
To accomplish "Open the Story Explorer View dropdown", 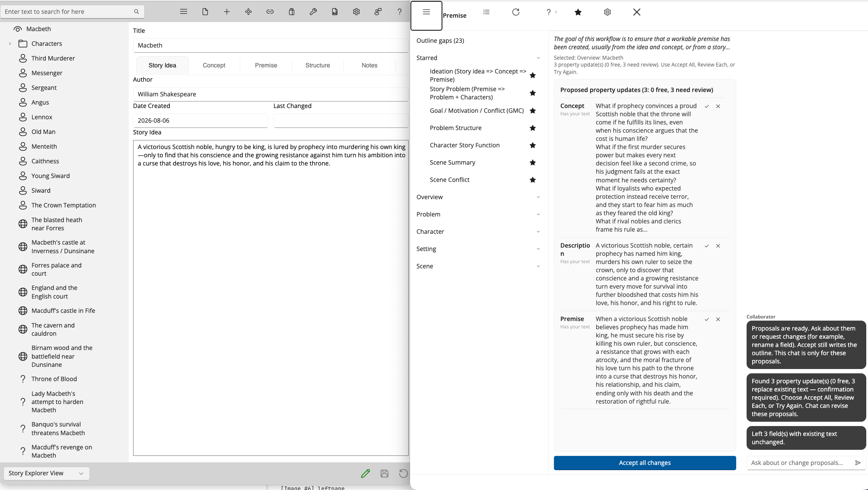I will click(46, 473).
